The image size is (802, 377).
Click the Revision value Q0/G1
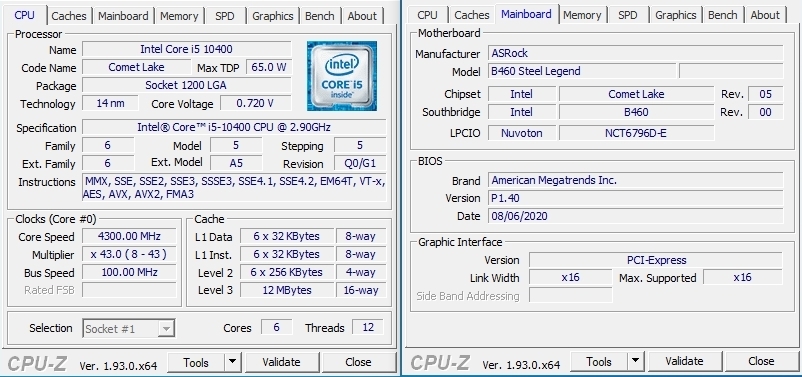(360, 163)
